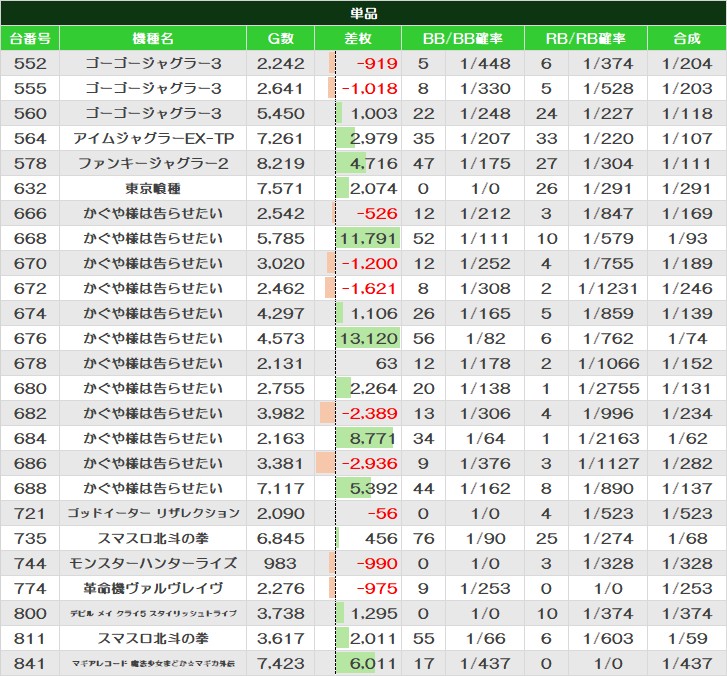
Task: Select the -2,389 difference value
Action: click(369, 414)
